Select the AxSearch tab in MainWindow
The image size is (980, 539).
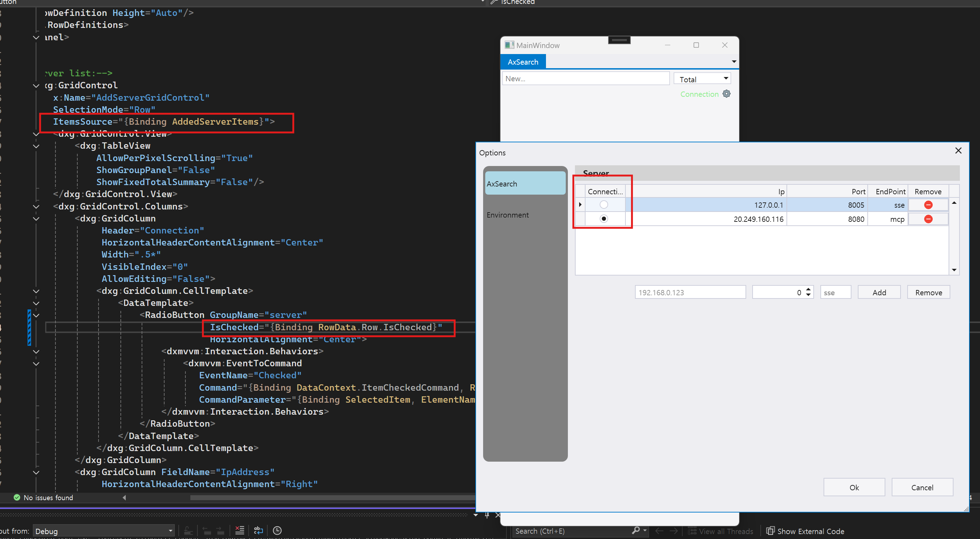coord(523,62)
